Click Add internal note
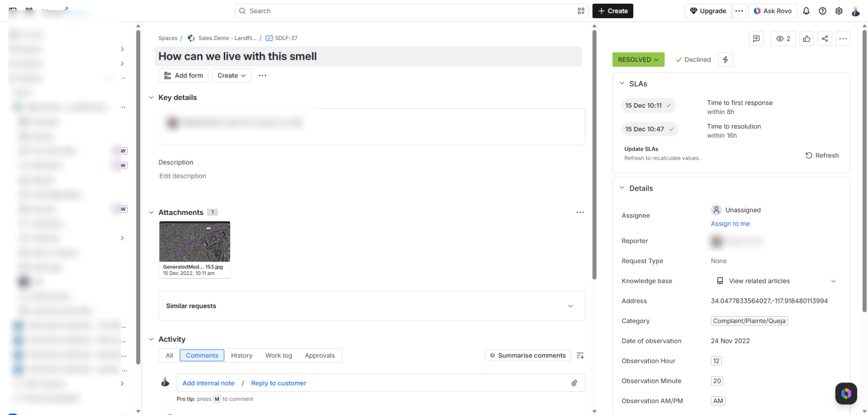The image size is (868, 415). coord(208,383)
